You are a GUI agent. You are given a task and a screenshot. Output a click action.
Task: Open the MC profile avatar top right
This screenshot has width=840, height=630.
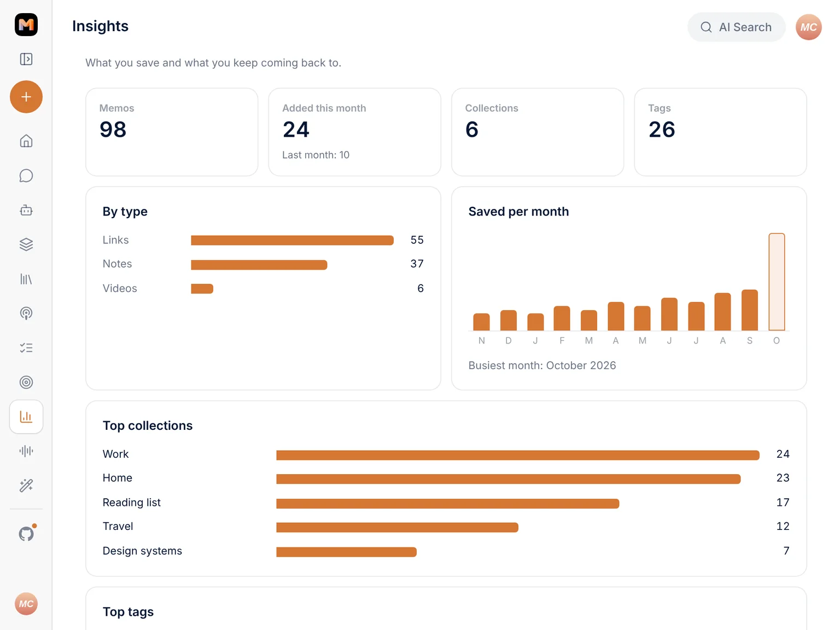point(809,27)
